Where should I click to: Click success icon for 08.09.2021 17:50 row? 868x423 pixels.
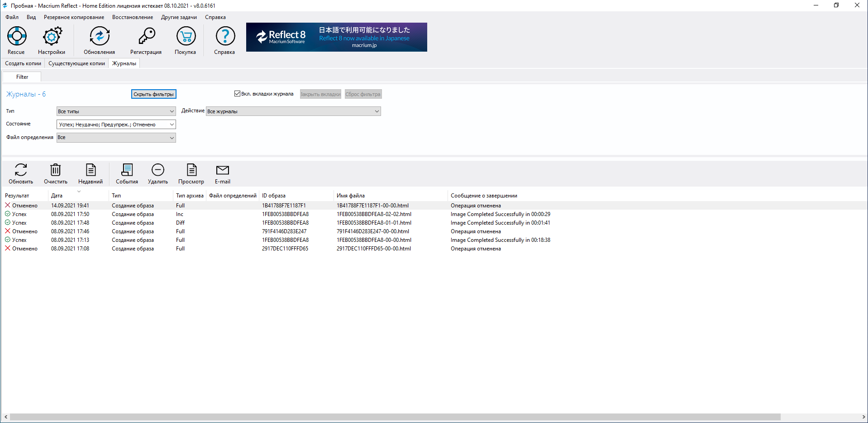(8, 214)
